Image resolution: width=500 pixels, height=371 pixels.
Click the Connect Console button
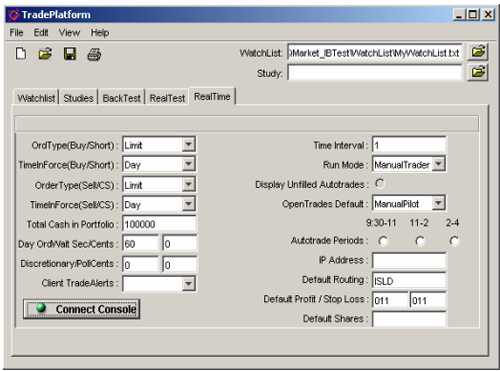[x=82, y=309]
